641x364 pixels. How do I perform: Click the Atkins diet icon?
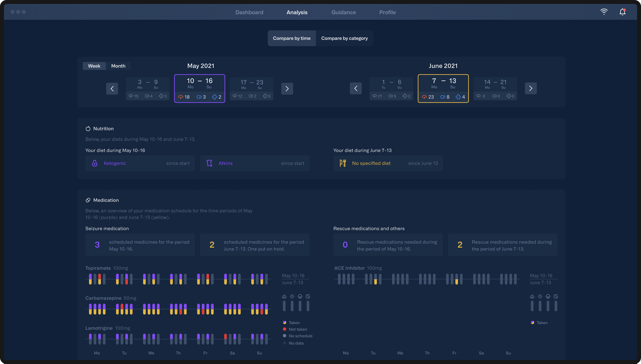click(x=210, y=163)
